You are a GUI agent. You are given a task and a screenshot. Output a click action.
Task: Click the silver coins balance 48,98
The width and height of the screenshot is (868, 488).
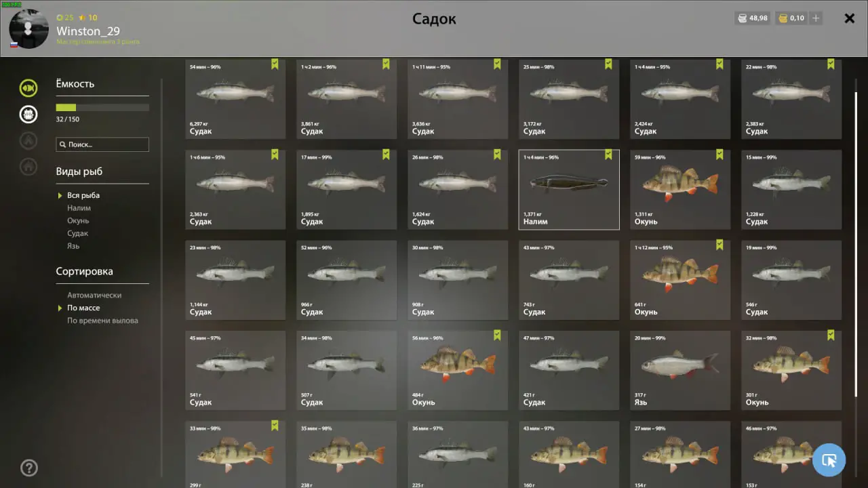click(753, 18)
